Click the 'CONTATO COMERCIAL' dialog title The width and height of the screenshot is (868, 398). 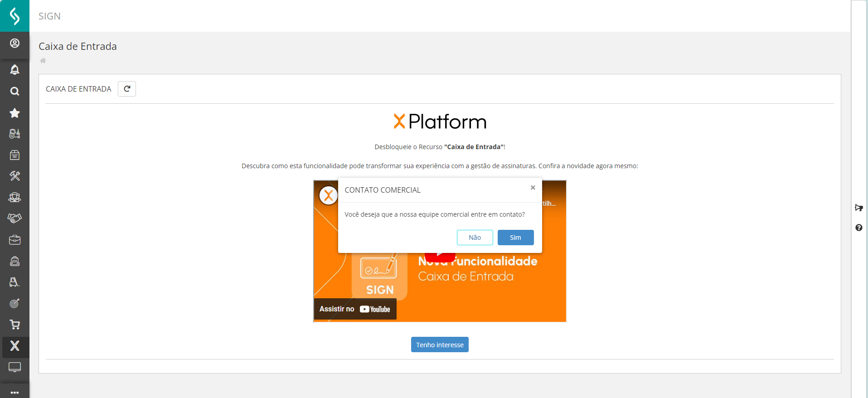[x=383, y=190]
